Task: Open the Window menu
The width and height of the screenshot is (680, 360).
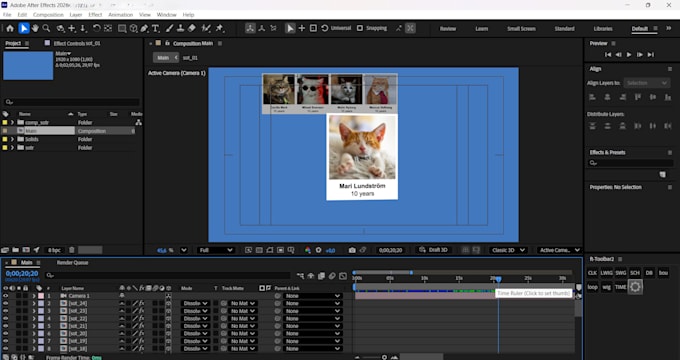Action: (x=167, y=15)
